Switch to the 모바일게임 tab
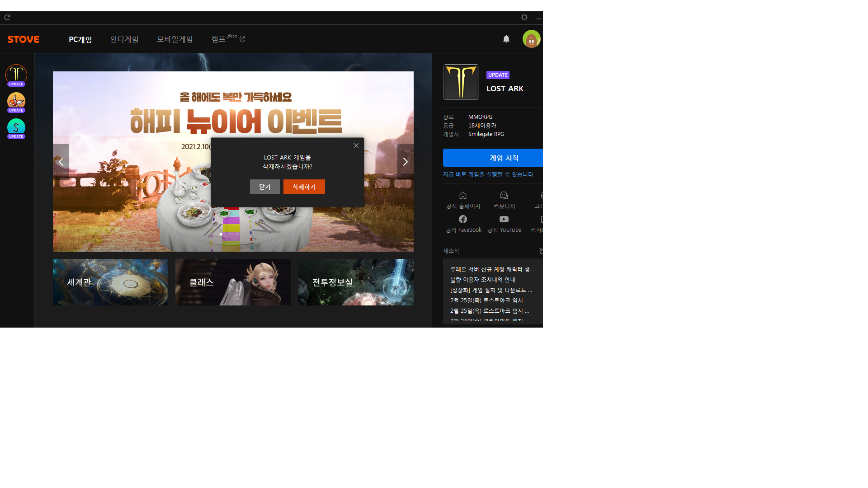Image resolution: width=868 pixels, height=488 pixels. point(175,39)
